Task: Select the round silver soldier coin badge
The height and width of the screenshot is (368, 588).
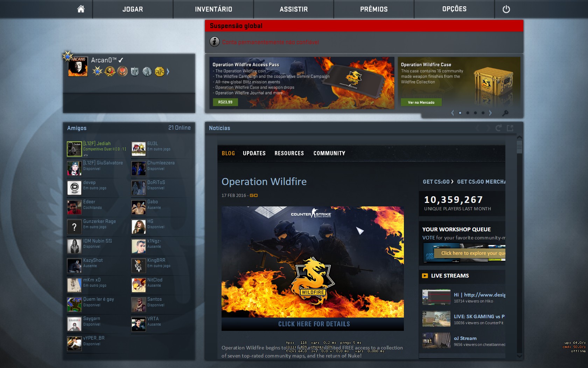Action: point(147,71)
